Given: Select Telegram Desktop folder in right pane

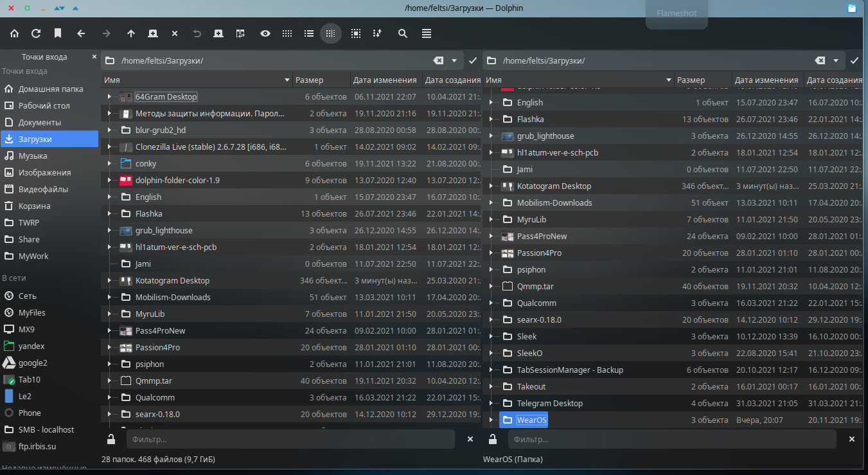Looking at the screenshot, I should click(x=550, y=403).
